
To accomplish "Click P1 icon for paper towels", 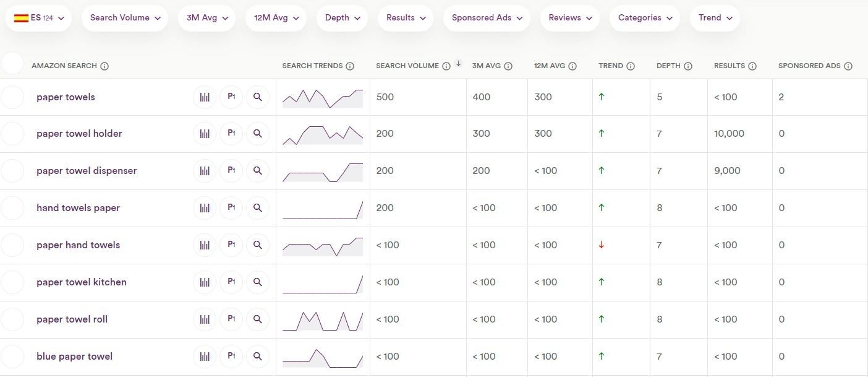I will 231,97.
